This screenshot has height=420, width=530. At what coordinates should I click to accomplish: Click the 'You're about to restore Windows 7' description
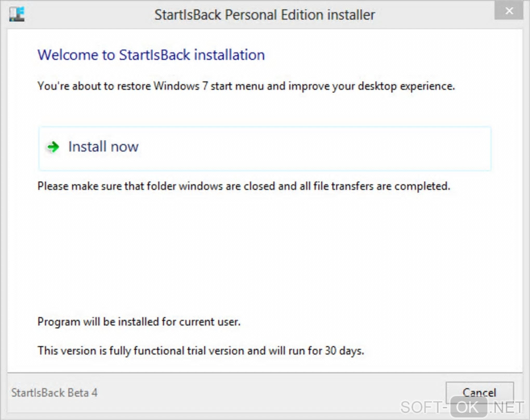tap(246, 86)
